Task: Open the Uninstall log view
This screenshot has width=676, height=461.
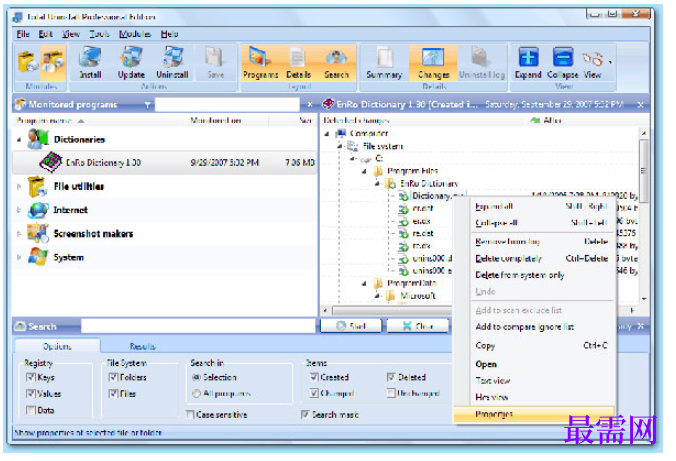Action: (480, 58)
